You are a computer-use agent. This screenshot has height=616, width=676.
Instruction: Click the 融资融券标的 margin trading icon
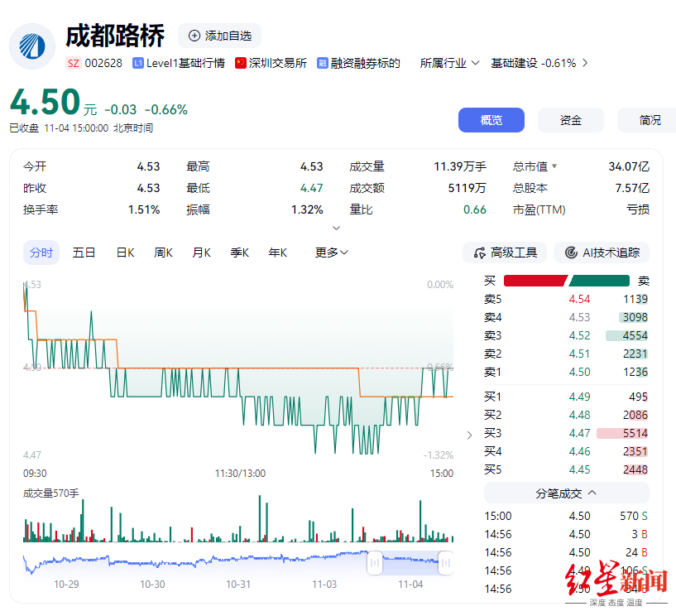[x=324, y=62]
